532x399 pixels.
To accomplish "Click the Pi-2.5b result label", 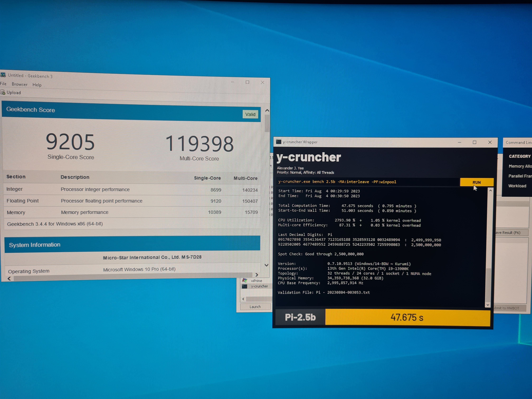I will pyautogui.click(x=300, y=317).
